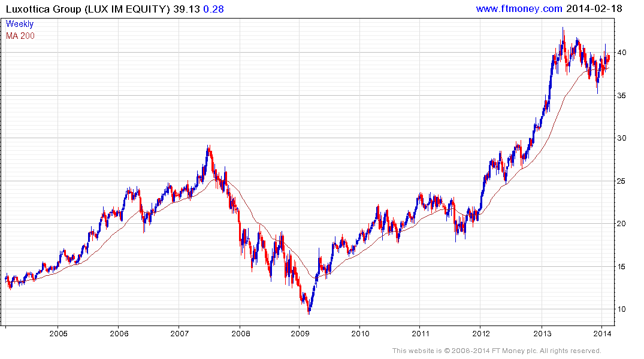The width and height of the screenshot is (644, 359).
Task: Click the 35 price axis label
Action: coord(622,96)
